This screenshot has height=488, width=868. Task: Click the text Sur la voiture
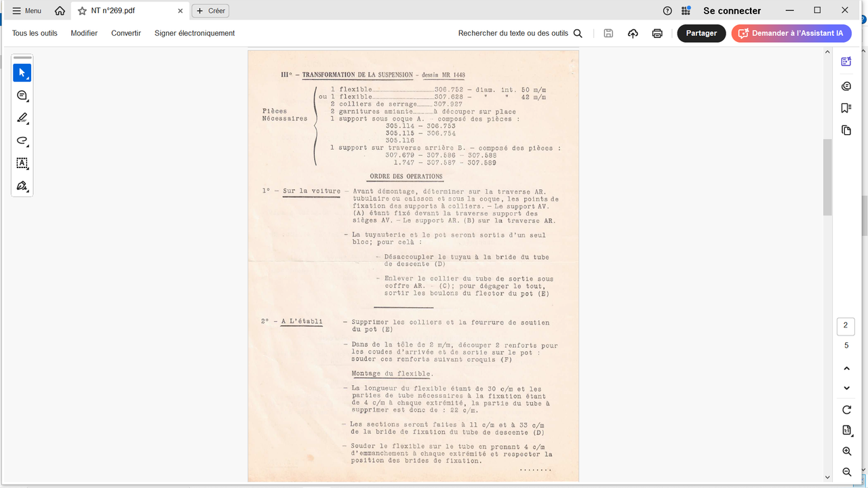[311, 191]
